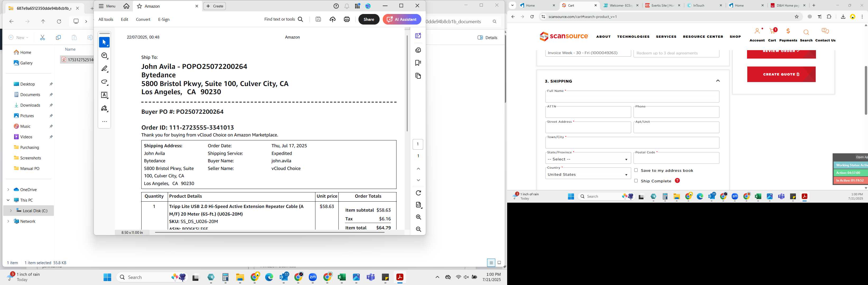The width and height of the screenshot is (868, 285).
Task: Switch to the D&H Home page tab
Action: (788, 5)
